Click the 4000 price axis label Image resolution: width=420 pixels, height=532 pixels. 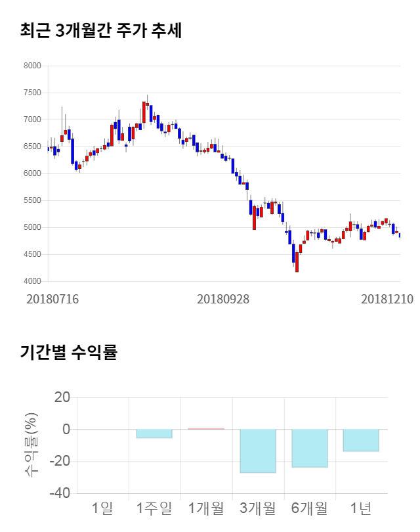tap(32, 281)
